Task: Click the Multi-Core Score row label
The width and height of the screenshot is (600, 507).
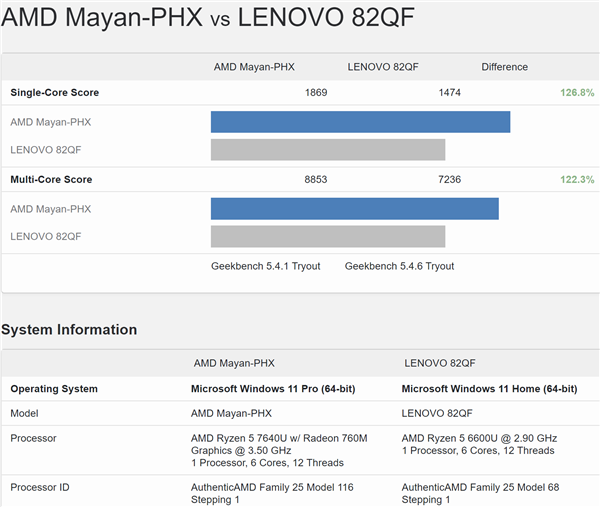Action: [51, 180]
